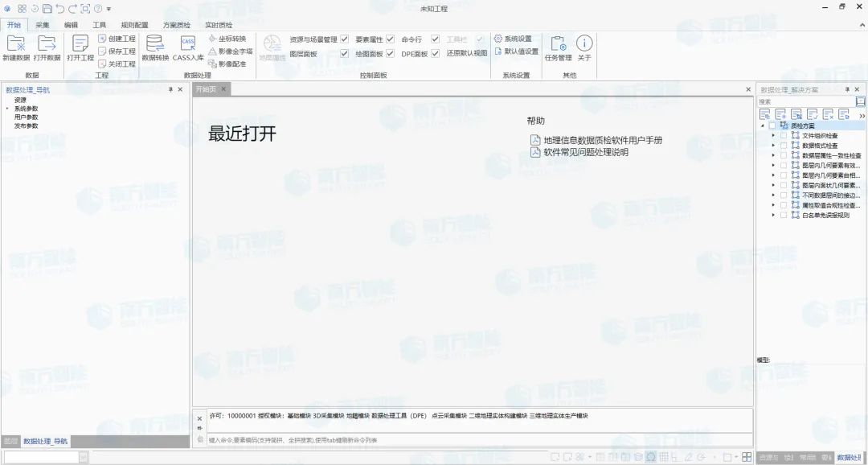Click the fullscreen frame icon in title bar
The height and width of the screenshot is (465, 868).
[x=84, y=8]
